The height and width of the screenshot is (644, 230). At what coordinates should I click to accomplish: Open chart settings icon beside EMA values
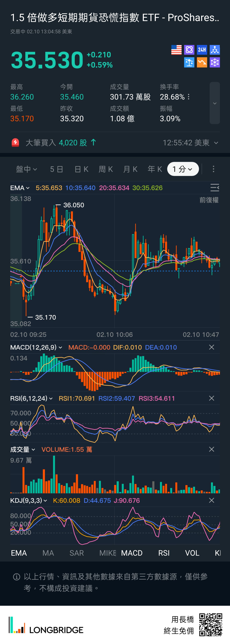[x=215, y=188]
